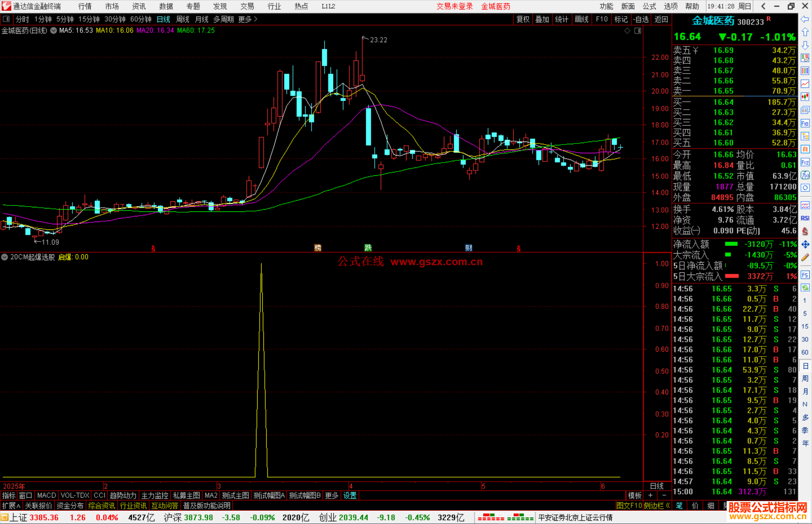Click the up arrow icon in the right sidebar

pos(805,32)
